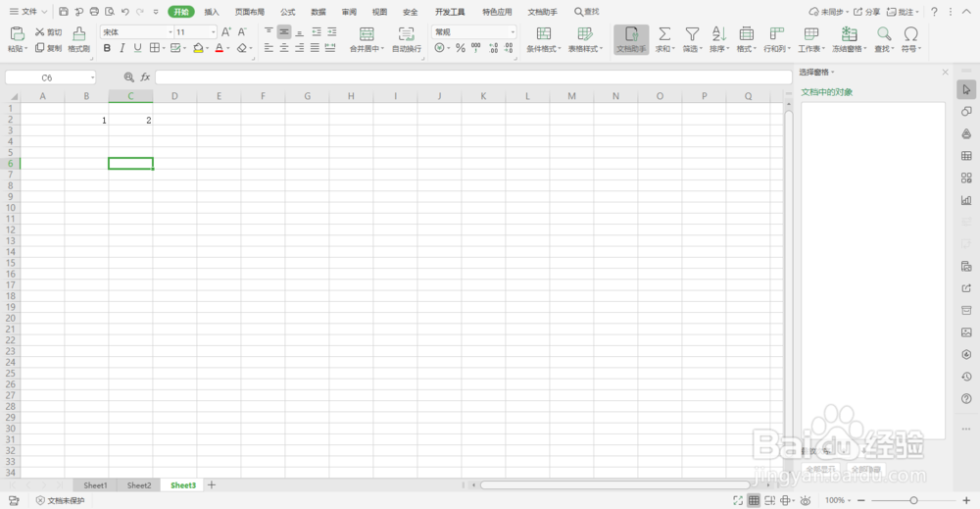Click the 筛选 funnel filter icon
The height and width of the screenshot is (509, 980).
692,33
